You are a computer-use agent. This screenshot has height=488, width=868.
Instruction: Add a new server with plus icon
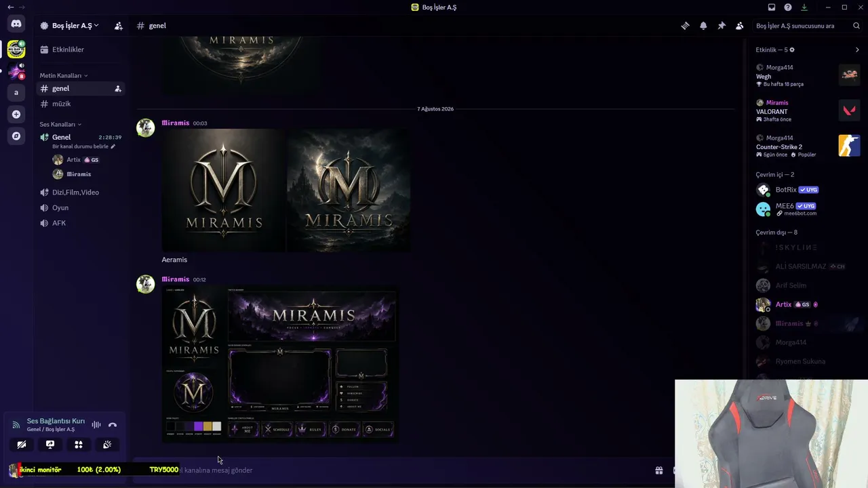tap(16, 114)
